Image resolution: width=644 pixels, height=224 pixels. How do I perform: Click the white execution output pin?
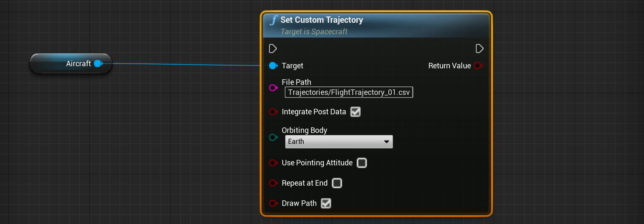pos(479,49)
